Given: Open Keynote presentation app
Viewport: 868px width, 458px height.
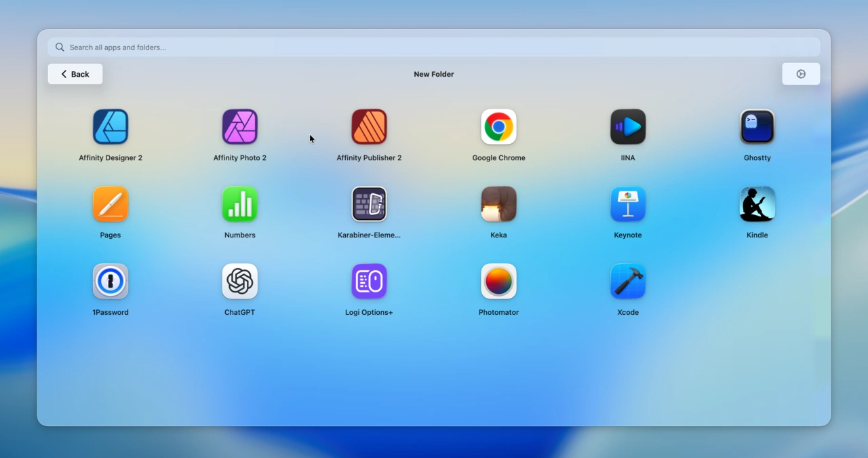Looking at the screenshot, I should click(x=628, y=204).
